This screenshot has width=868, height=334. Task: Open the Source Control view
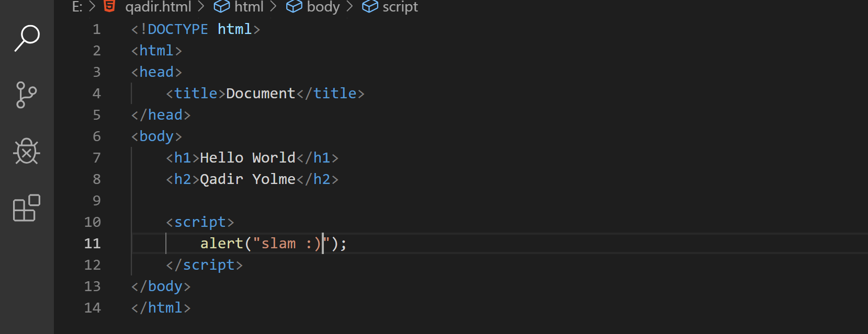click(27, 95)
